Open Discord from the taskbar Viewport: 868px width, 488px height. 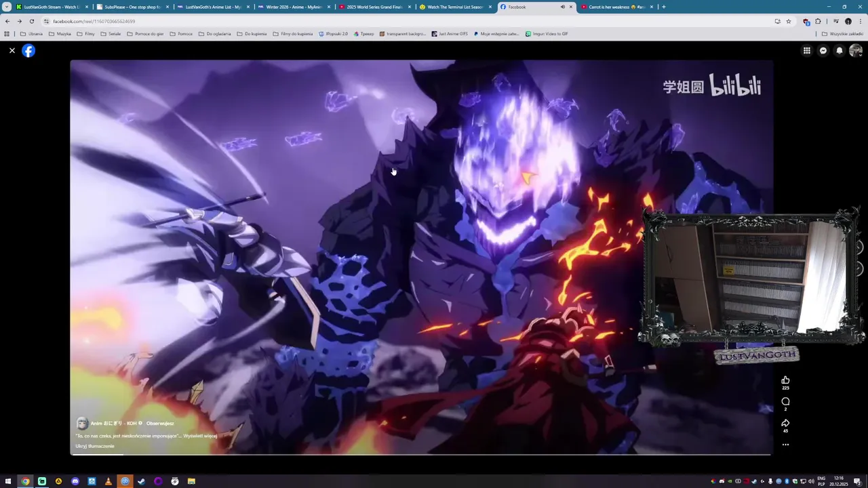tap(75, 481)
